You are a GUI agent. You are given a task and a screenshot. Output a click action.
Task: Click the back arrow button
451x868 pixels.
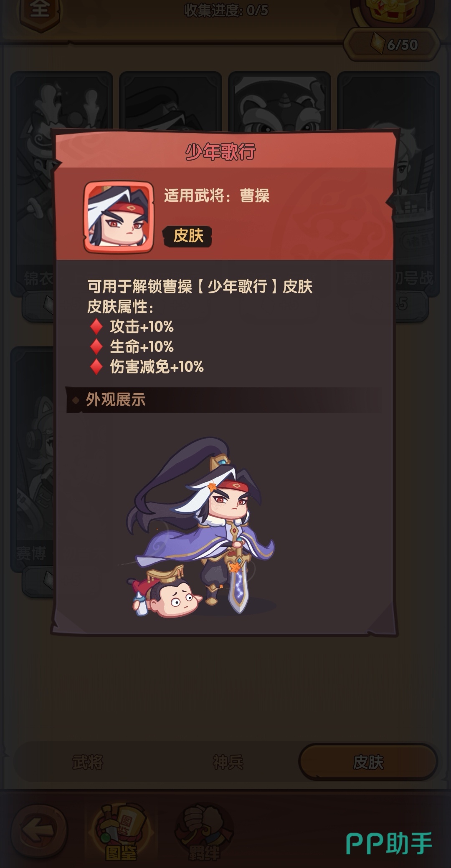pyautogui.click(x=39, y=830)
